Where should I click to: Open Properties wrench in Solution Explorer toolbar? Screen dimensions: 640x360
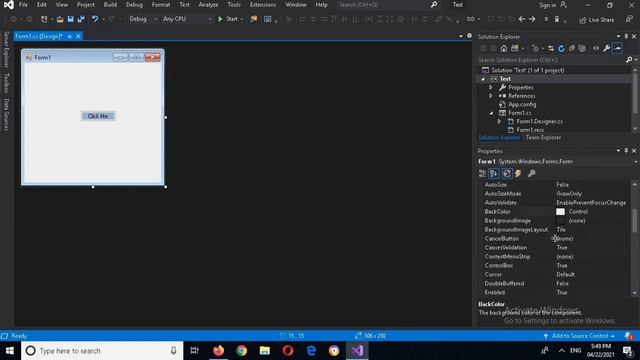point(607,49)
